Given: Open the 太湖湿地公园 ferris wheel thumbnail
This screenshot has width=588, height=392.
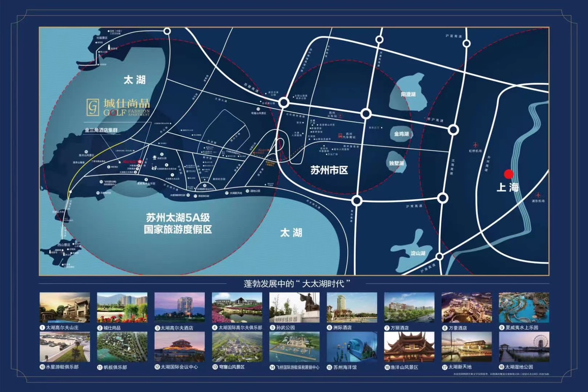Looking at the screenshot, I should point(524,347).
